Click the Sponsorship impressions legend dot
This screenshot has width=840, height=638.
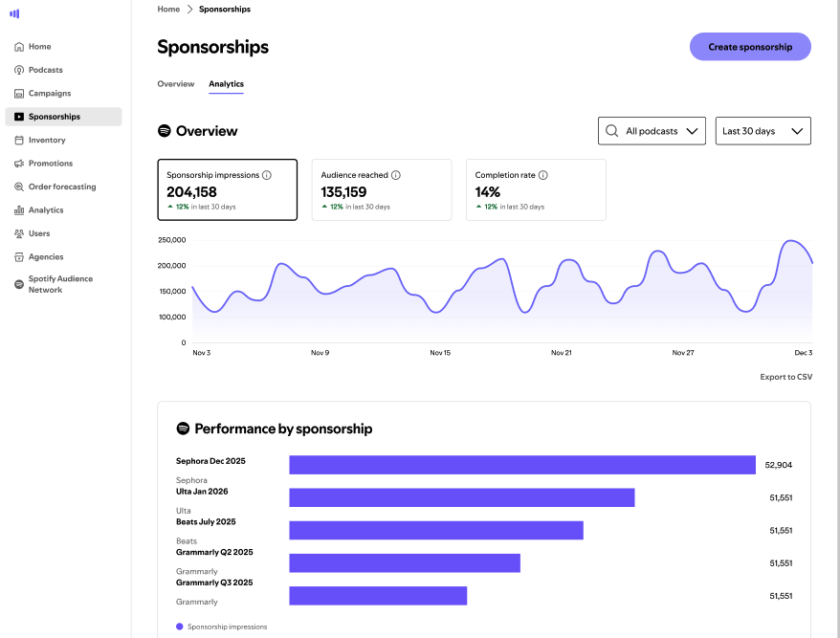[180, 627]
